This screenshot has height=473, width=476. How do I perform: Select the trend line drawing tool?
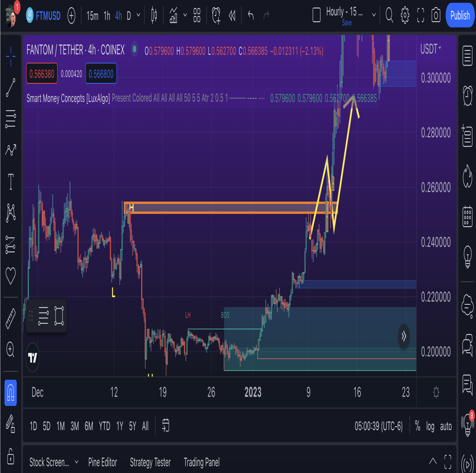(11, 87)
